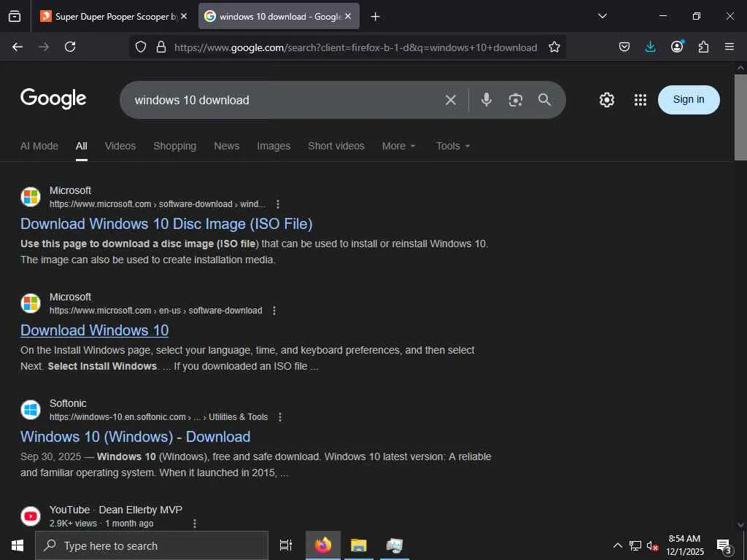Viewport: 747px width, 560px height.
Task: Open the Firefox downloads panel
Action: (650, 47)
